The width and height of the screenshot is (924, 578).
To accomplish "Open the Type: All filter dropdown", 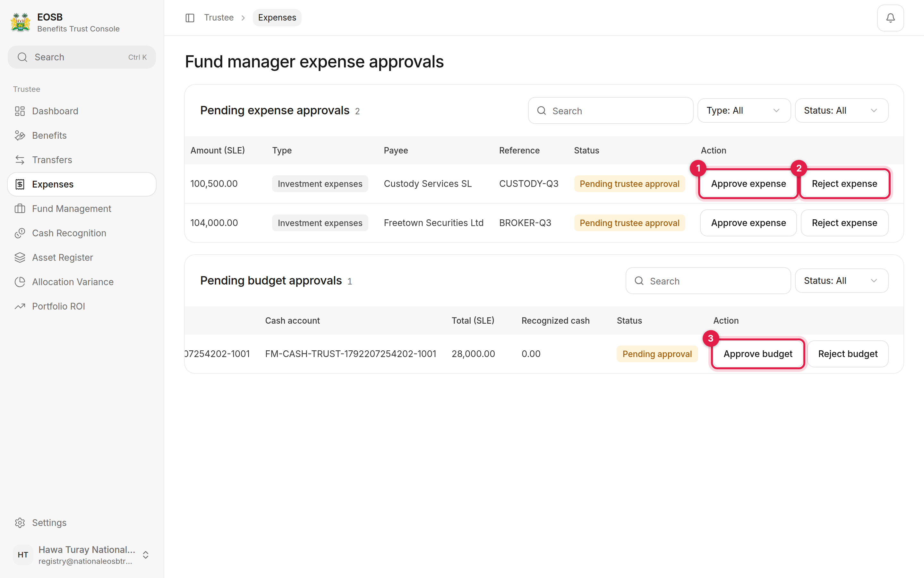I will coord(744,111).
